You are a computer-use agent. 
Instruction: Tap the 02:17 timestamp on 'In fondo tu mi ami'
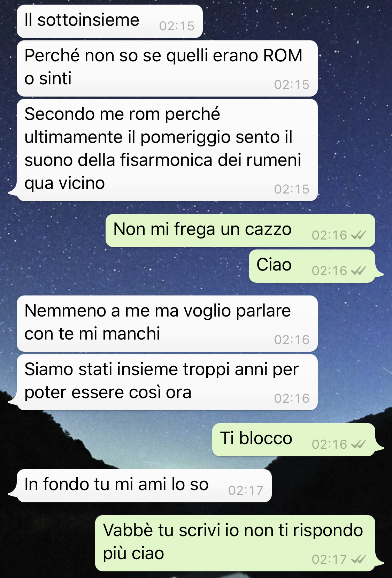[246, 490]
